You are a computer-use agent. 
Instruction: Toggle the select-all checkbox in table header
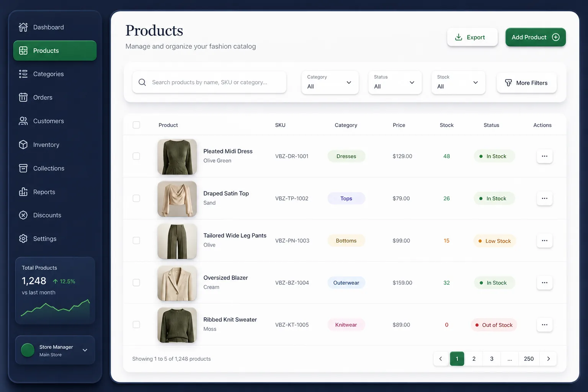coord(136,125)
